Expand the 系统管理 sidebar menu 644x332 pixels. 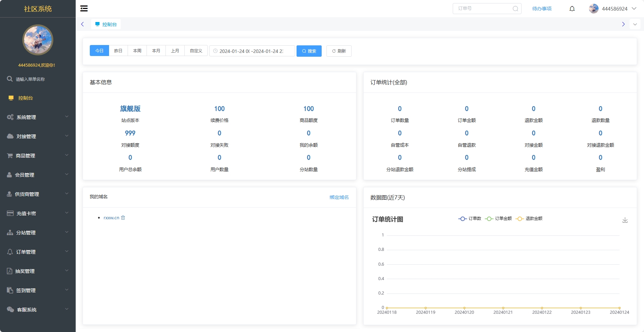pyautogui.click(x=38, y=117)
